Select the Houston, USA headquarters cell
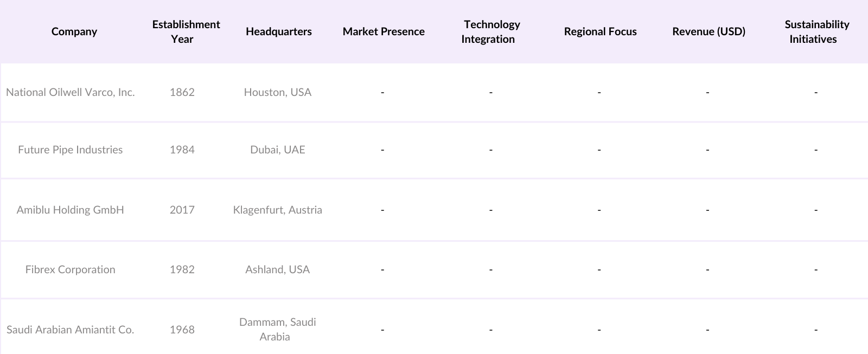Viewport: 868px width, 354px height. pos(277,92)
